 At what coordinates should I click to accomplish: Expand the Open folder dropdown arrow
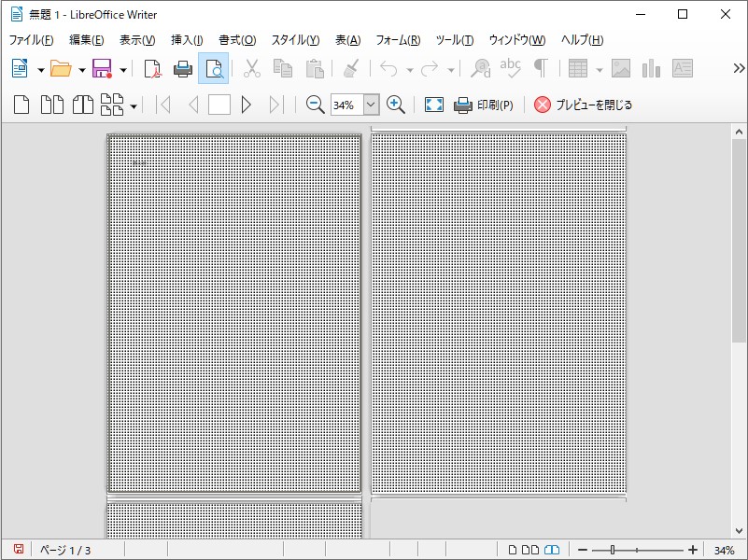click(x=82, y=71)
